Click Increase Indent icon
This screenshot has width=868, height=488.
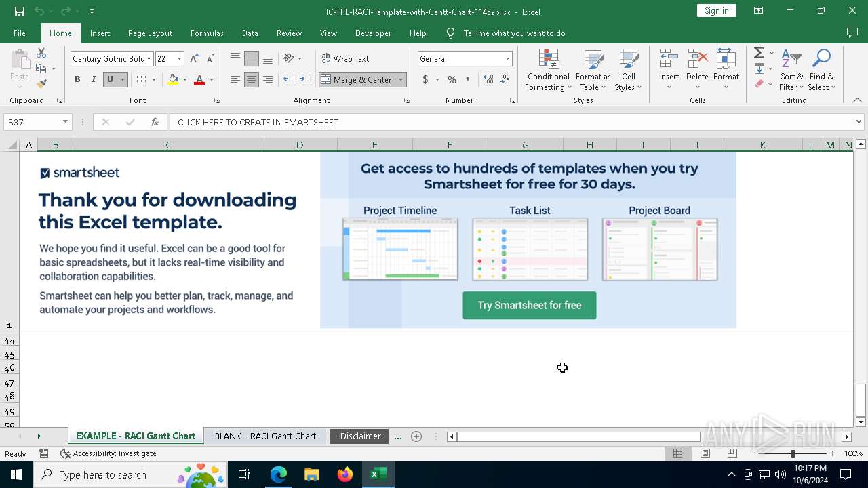pos(305,79)
